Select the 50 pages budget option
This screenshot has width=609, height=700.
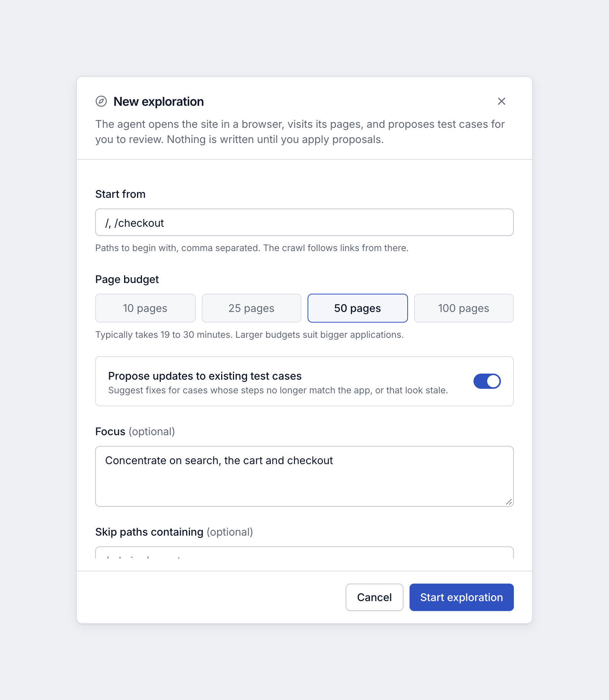358,308
